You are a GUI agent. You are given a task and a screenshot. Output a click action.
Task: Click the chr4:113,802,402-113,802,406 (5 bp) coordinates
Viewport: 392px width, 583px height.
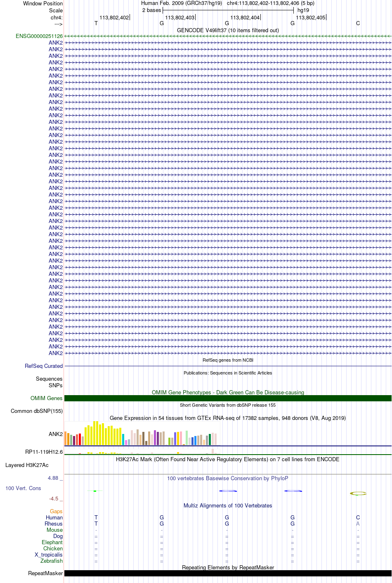coord(271,3)
